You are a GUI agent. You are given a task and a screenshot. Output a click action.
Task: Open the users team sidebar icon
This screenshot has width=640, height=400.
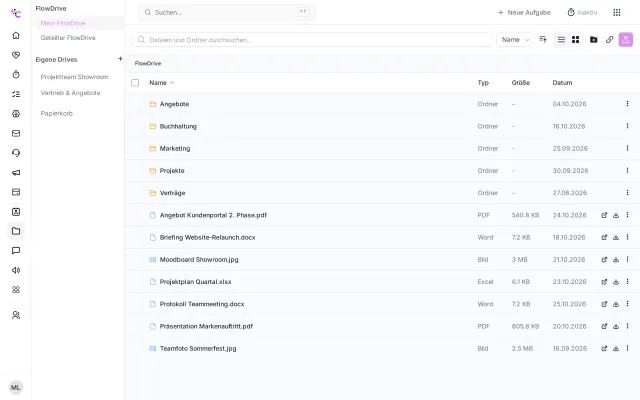(x=16, y=315)
